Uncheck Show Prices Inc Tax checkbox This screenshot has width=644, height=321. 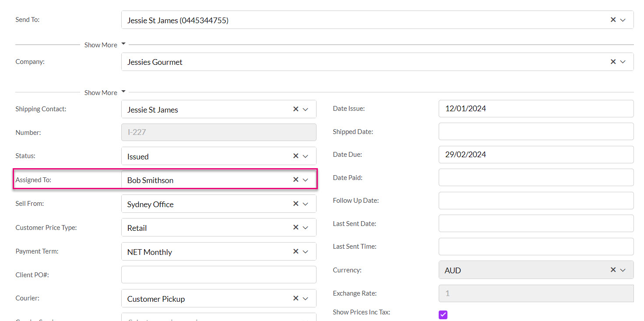[x=443, y=314]
